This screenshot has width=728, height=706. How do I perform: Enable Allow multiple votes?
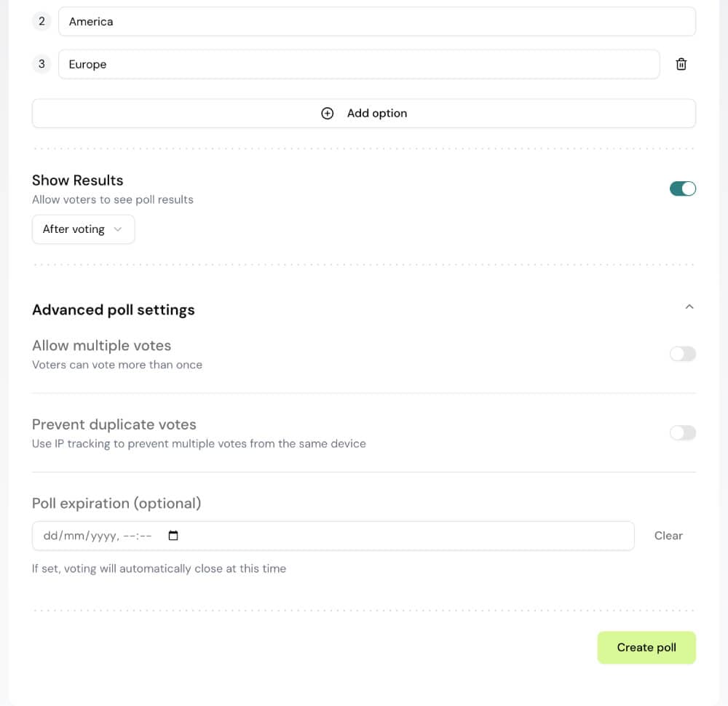click(x=683, y=354)
